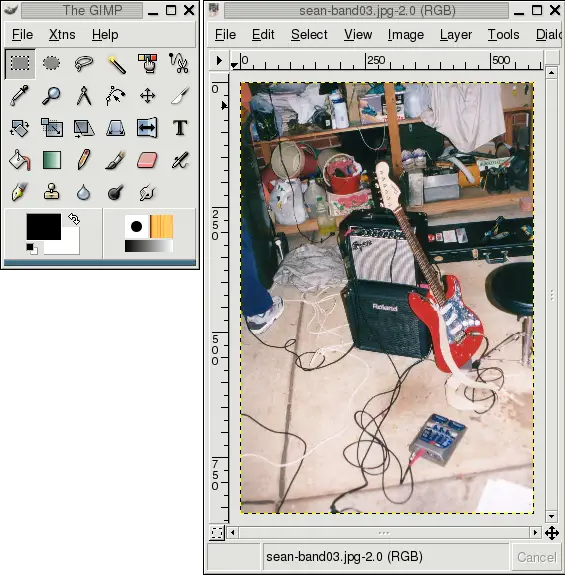Select the Airbrush tool
The height and width of the screenshot is (575, 565).
pyautogui.click(x=179, y=160)
